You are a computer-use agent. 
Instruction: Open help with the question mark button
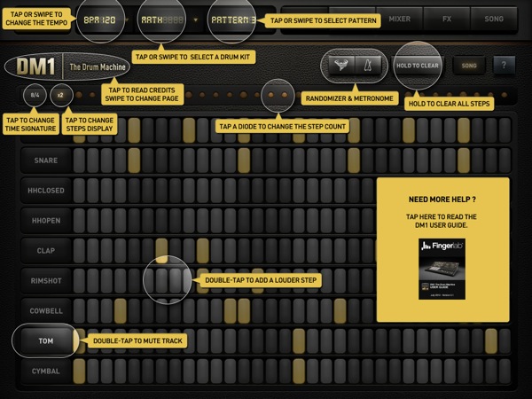tap(504, 65)
